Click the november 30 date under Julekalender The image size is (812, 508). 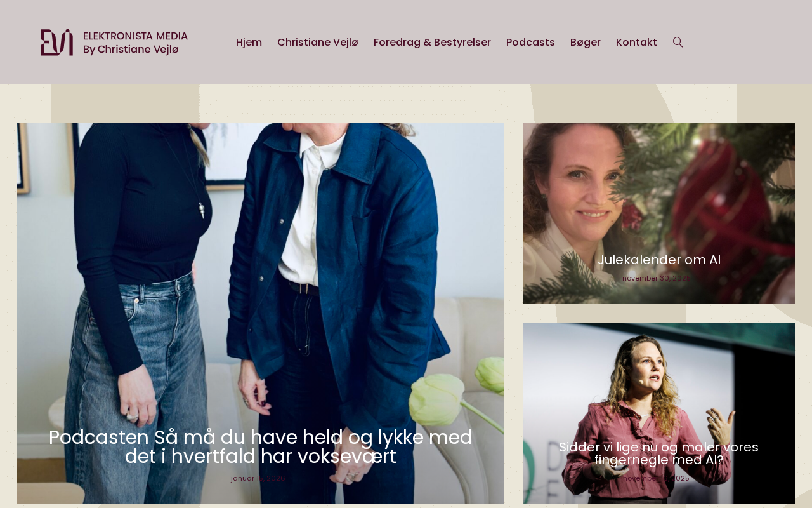point(656,278)
